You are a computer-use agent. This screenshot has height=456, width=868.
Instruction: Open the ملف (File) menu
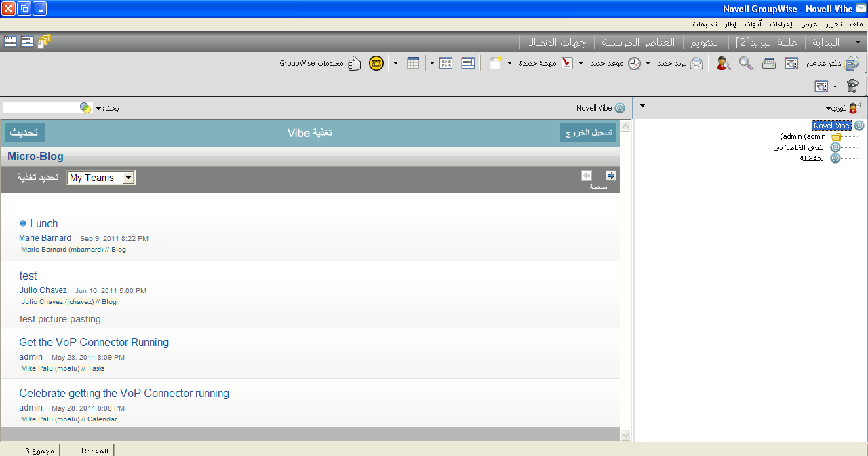coord(856,24)
